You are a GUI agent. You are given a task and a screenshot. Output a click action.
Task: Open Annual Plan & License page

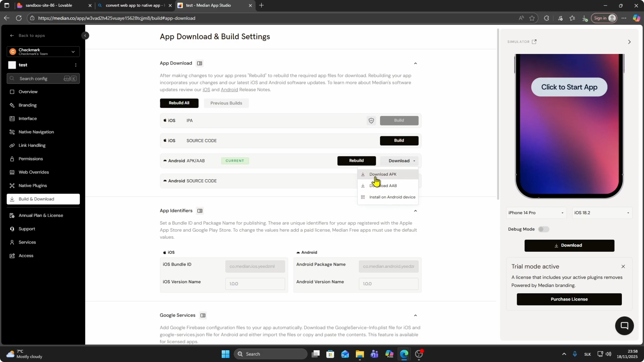tap(43, 215)
